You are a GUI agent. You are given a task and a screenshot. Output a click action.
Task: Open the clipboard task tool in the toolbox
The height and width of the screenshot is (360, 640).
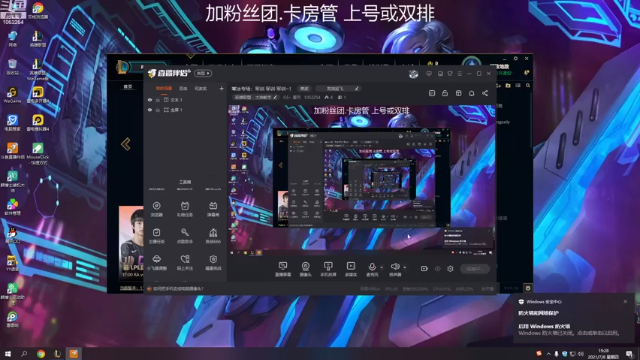pyautogui.click(x=156, y=236)
